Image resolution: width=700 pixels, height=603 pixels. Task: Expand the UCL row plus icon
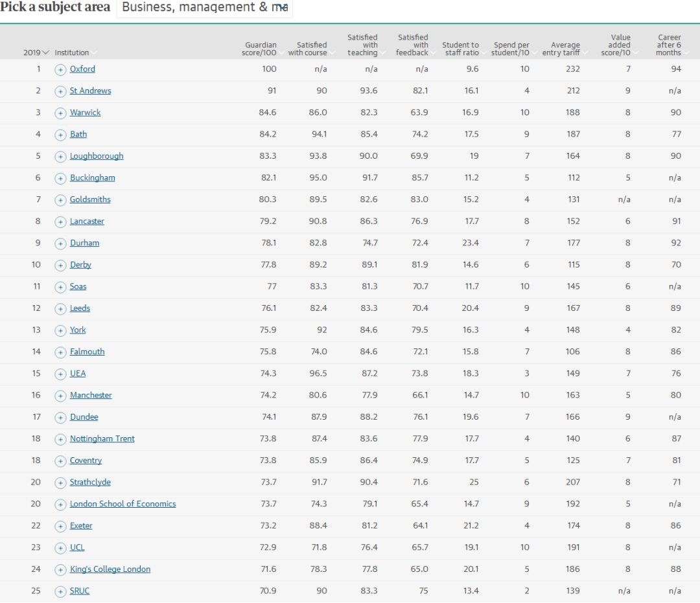[60, 548]
